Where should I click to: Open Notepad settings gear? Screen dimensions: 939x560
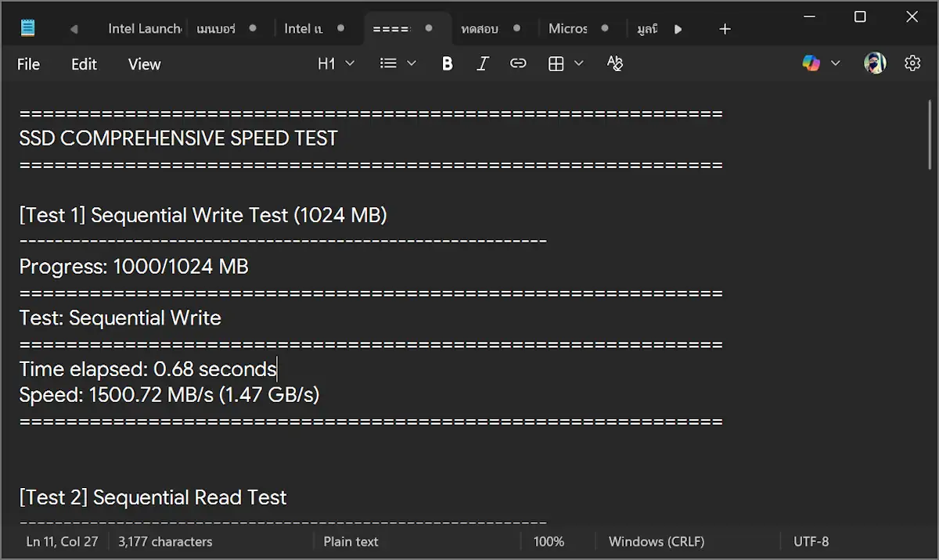pyautogui.click(x=912, y=63)
